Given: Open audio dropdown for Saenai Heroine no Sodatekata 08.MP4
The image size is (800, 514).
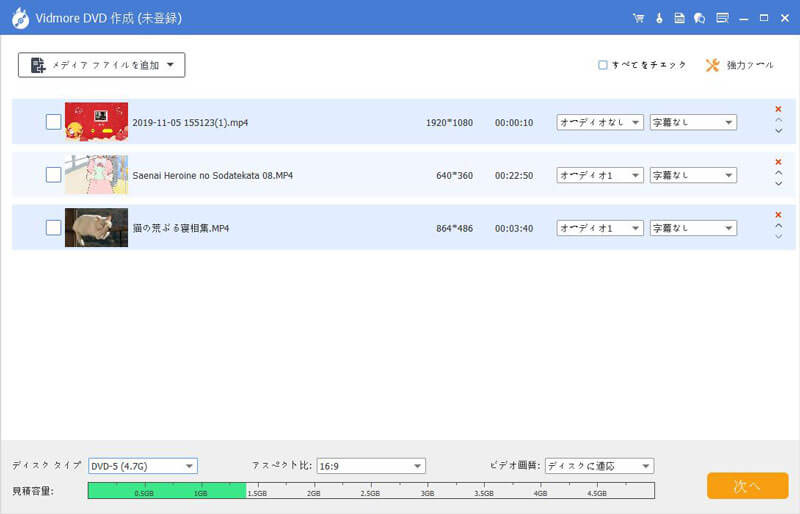Looking at the screenshot, I should pyautogui.click(x=599, y=175).
